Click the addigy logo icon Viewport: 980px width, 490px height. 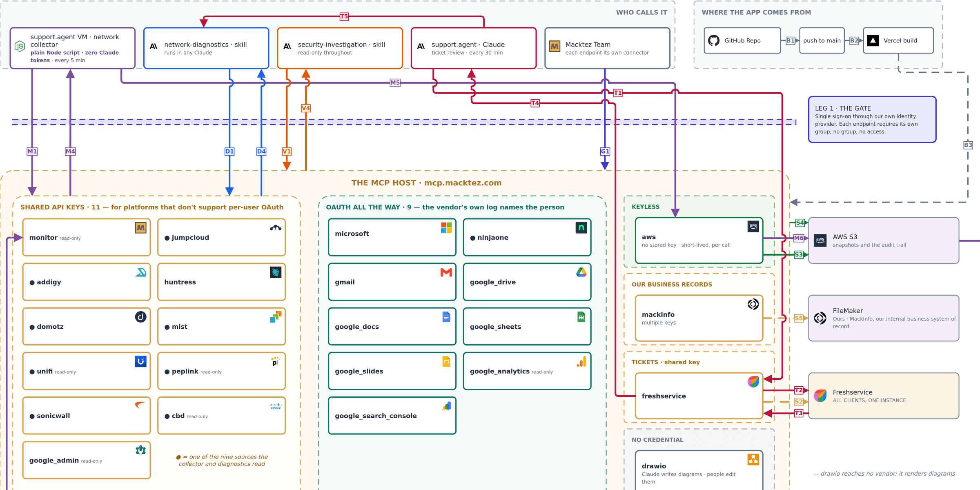pos(140,272)
